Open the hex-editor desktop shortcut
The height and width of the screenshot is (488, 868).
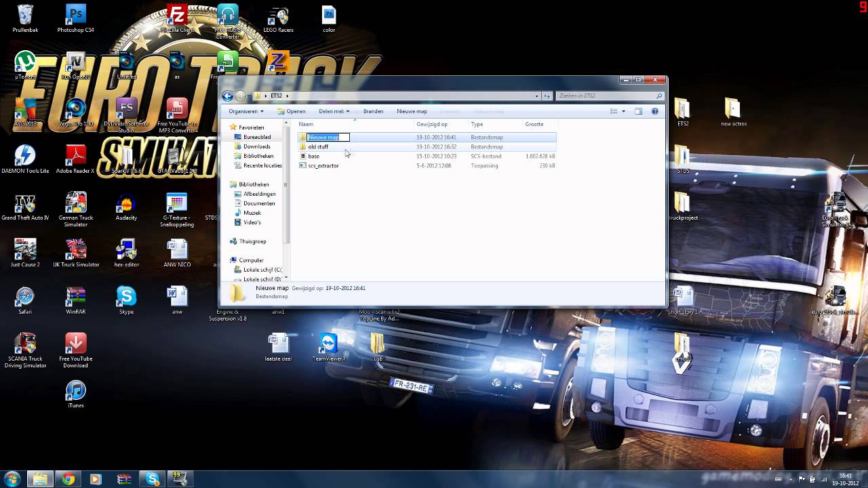coord(126,253)
